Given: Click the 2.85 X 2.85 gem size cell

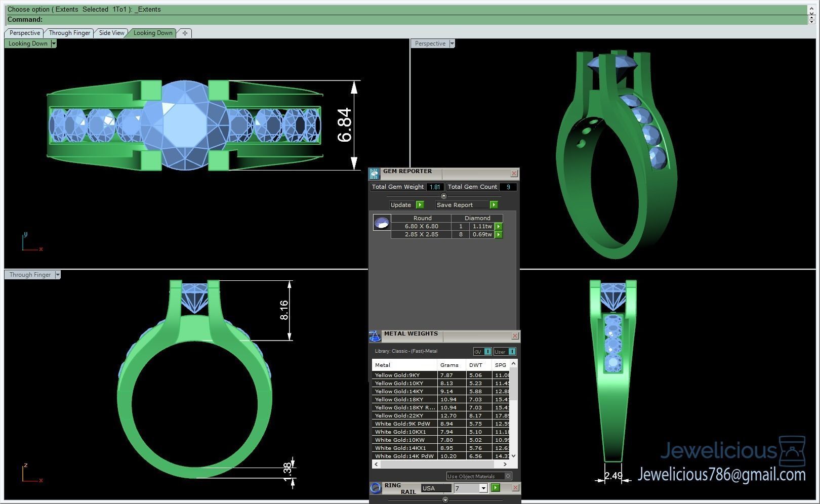Looking at the screenshot, I should (x=422, y=235).
